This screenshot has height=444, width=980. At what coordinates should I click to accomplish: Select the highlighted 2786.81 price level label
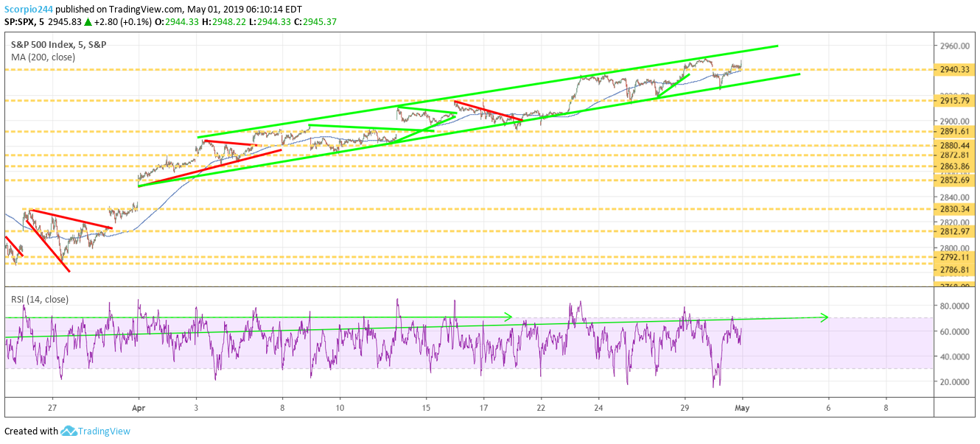pos(954,270)
